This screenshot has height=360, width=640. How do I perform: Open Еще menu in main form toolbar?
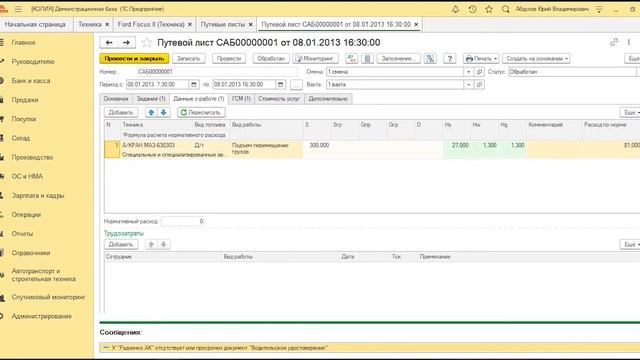[x=632, y=58]
